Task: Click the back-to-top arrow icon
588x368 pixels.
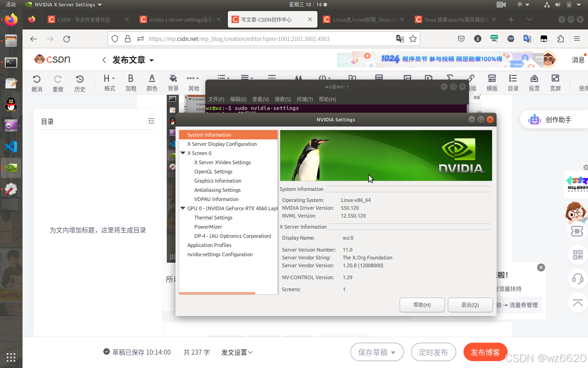Action: click(578, 303)
